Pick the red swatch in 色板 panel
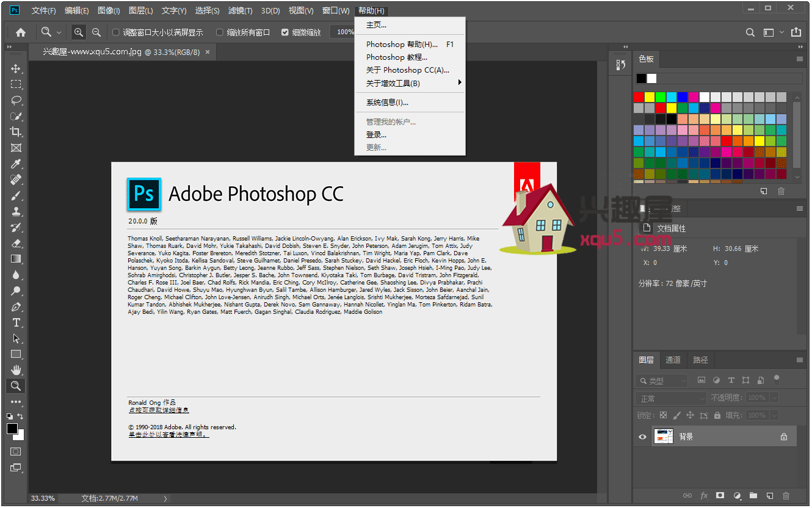This screenshot has height=508, width=812. [639, 97]
